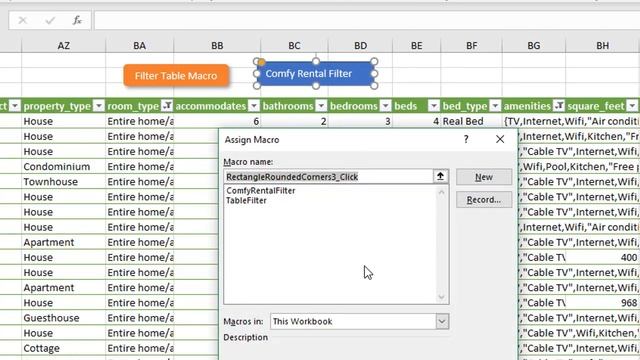640x360 pixels.
Task: Click the collapse dialog arrow beside macro name
Action: [x=440, y=176]
